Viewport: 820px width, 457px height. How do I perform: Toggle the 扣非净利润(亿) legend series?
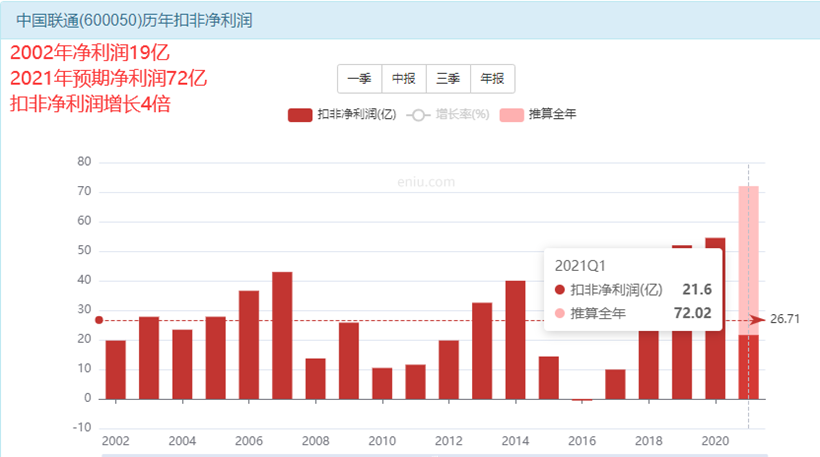click(x=342, y=115)
